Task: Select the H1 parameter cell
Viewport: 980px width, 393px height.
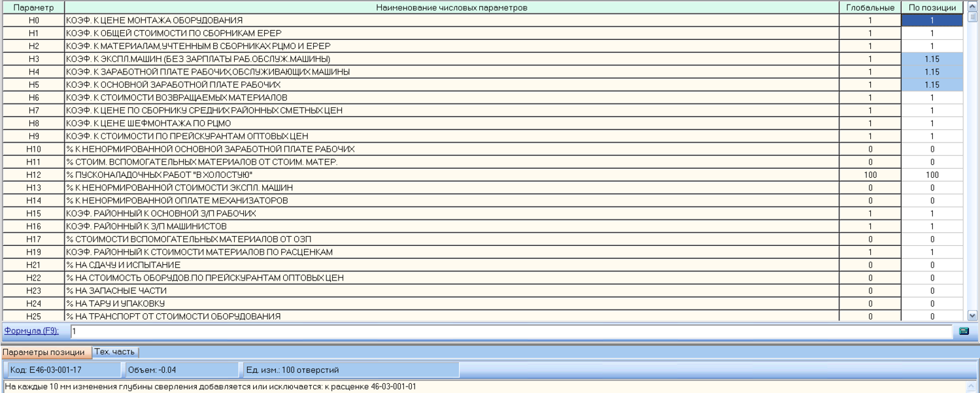Action: 33,33
